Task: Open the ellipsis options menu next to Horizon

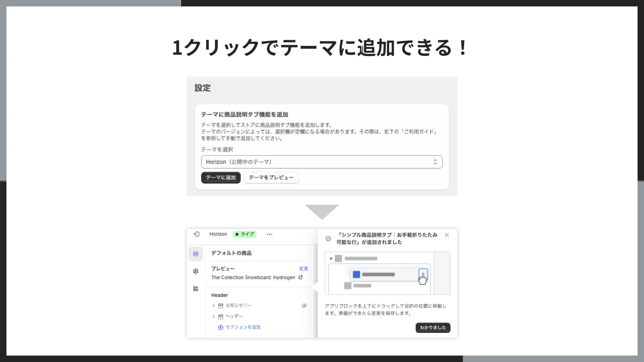Action: (269, 234)
